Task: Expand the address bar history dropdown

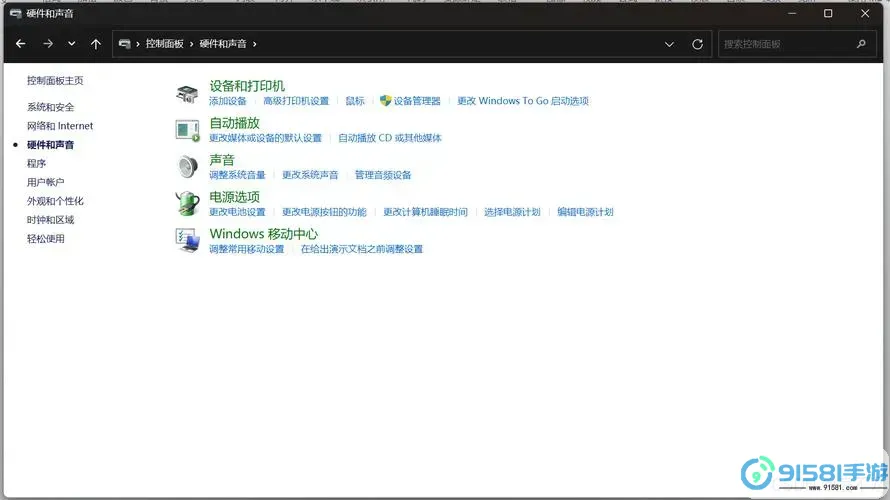Action: 669,44
